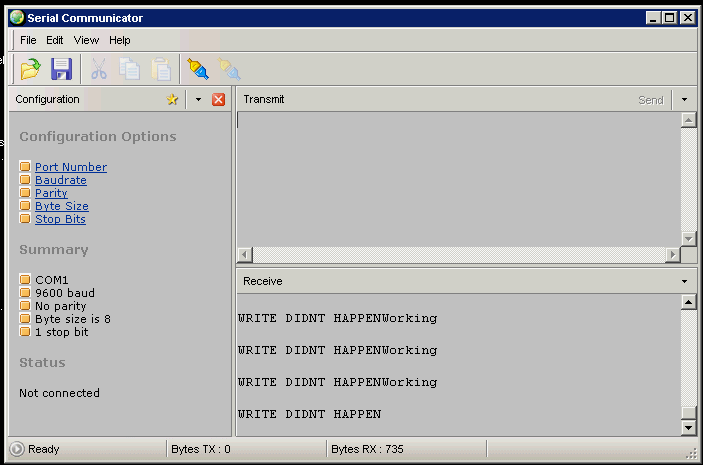Click the Receive scrollbar up arrow
703x465 pixels.
pos(687,302)
